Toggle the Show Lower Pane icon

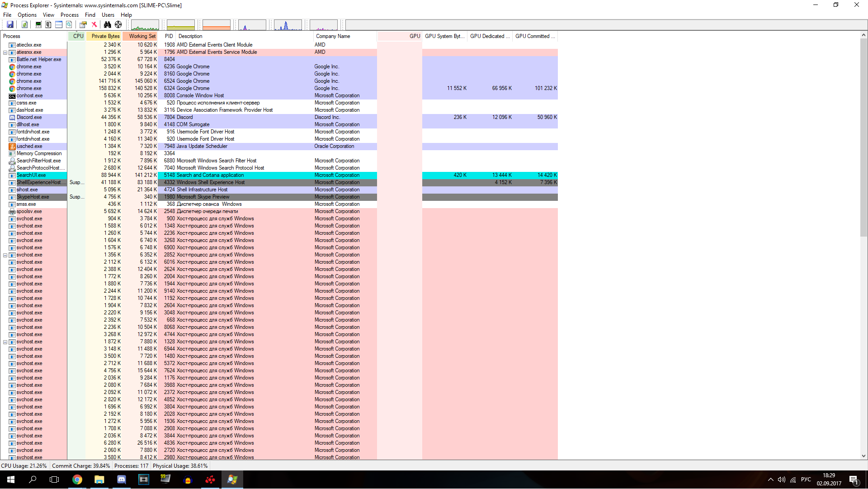[x=59, y=25]
